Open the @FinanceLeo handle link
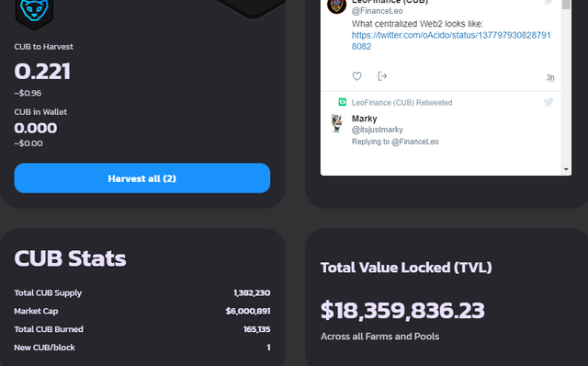 coord(378,11)
